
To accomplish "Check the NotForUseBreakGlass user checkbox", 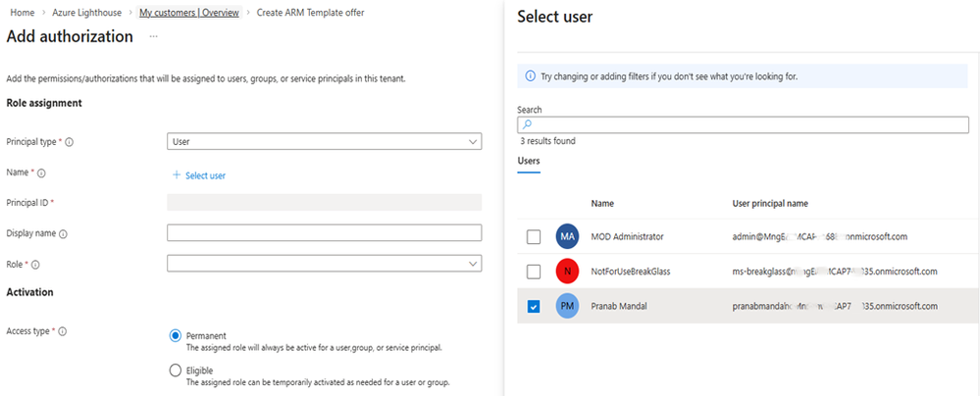I will click(533, 272).
